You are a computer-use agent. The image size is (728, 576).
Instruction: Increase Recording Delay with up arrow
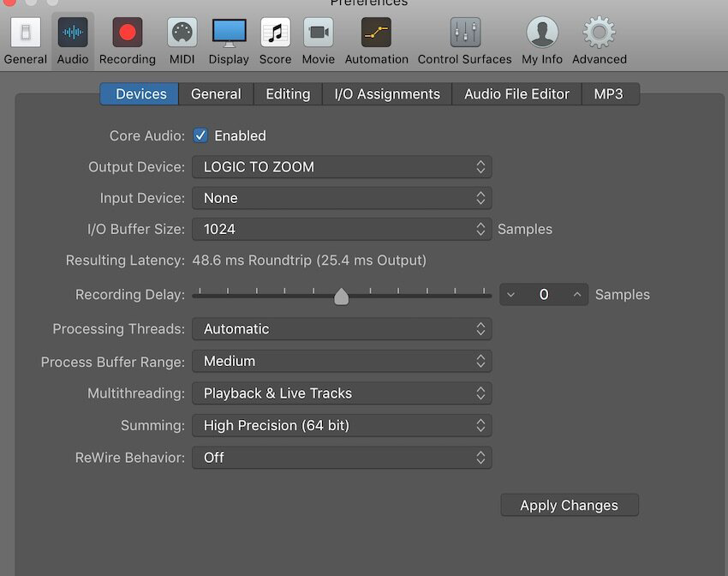[577, 295]
